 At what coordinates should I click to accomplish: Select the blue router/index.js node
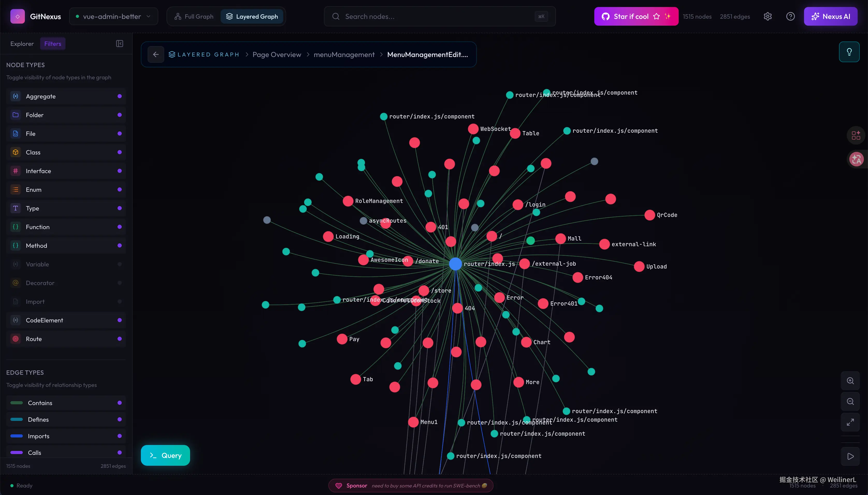(x=455, y=264)
